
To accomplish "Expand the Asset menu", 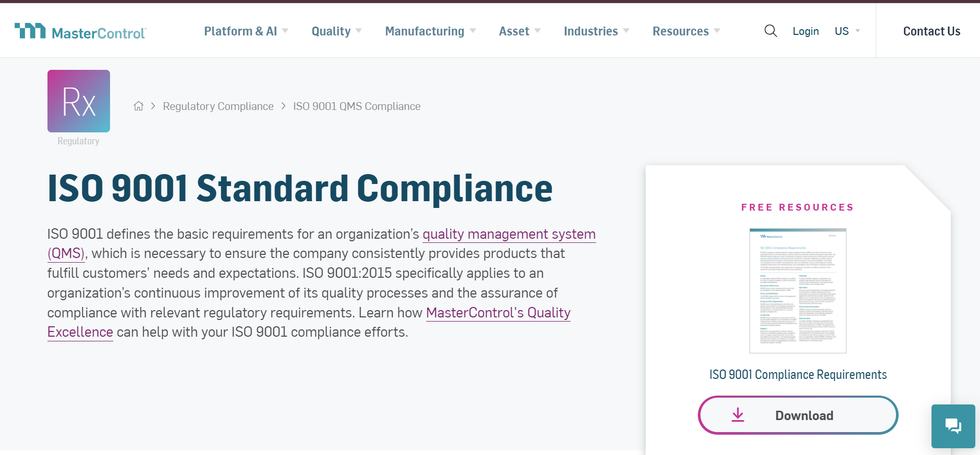I will tap(519, 31).
